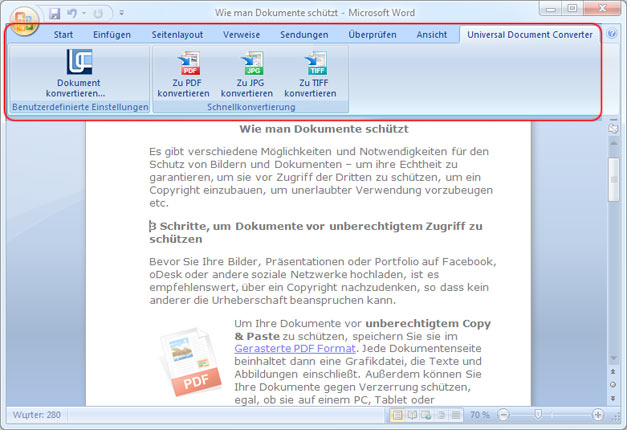Undo the last action
Viewport: 627px width, 430px height.
click(x=72, y=13)
